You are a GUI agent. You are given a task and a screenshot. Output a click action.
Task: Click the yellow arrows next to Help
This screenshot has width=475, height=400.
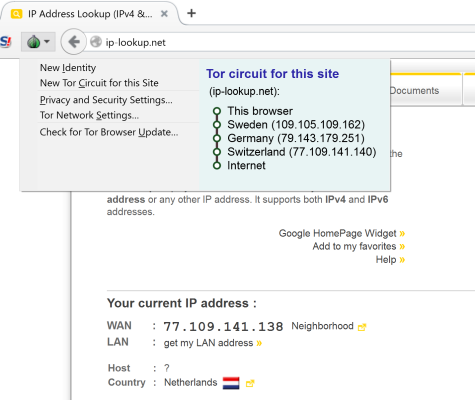click(402, 260)
